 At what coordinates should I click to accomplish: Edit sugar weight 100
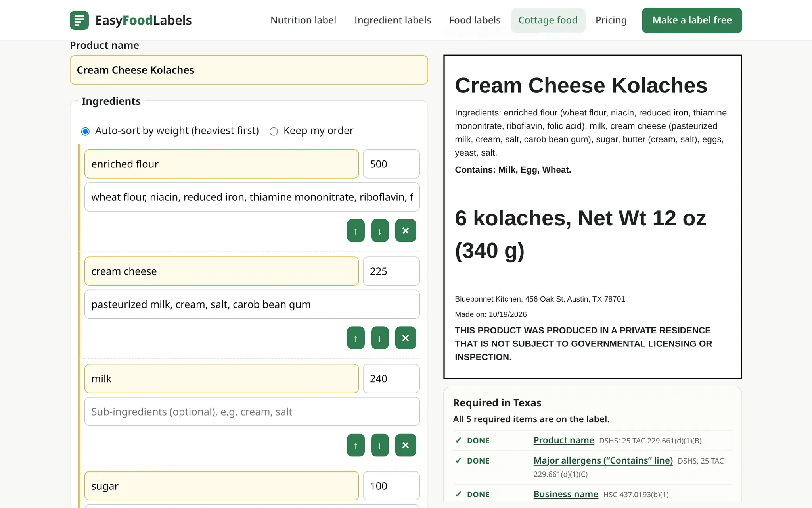pyautogui.click(x=391, y=486)
